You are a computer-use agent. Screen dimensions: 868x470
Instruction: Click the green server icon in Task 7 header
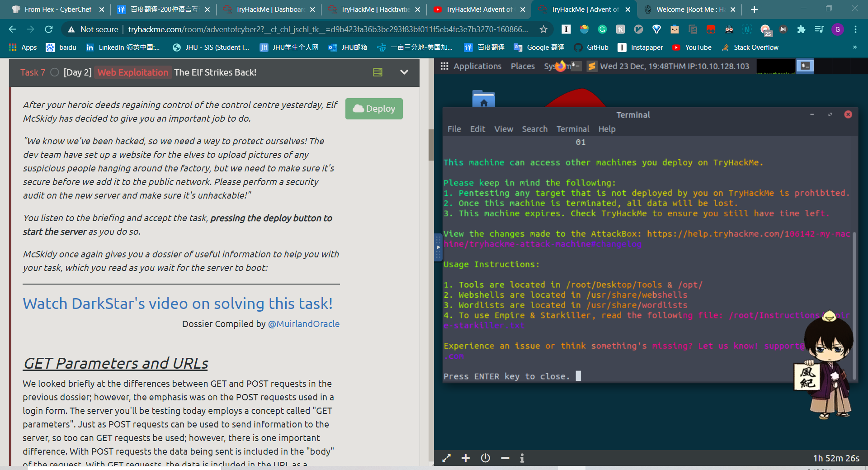click(x=377, y=72)
